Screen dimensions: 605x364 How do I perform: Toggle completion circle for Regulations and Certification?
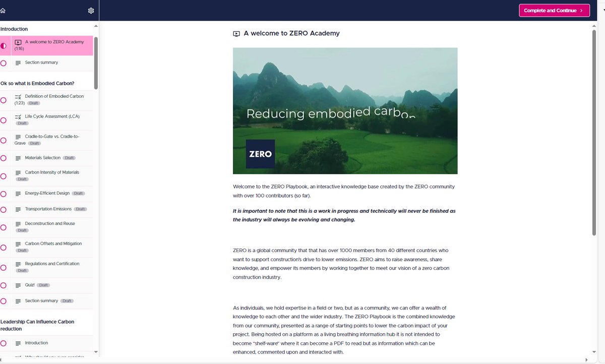coord(4,268)
